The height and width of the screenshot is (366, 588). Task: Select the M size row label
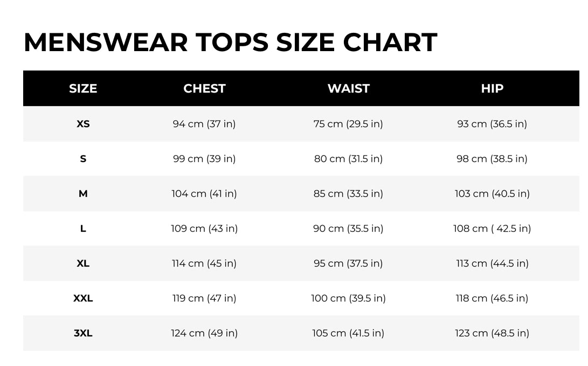pos(83,194)
